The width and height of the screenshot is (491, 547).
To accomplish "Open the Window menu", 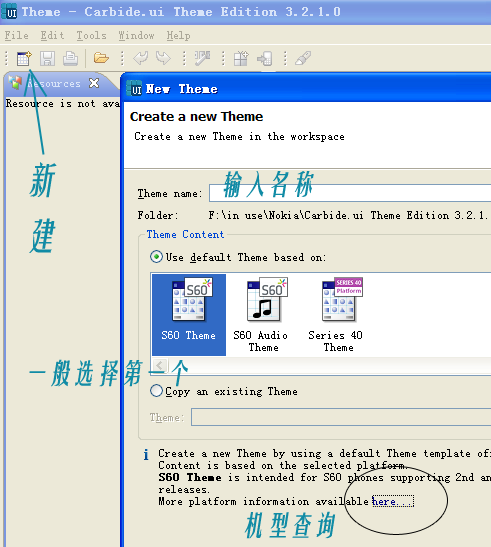I will pyautogui.click(x=136, y=35).
